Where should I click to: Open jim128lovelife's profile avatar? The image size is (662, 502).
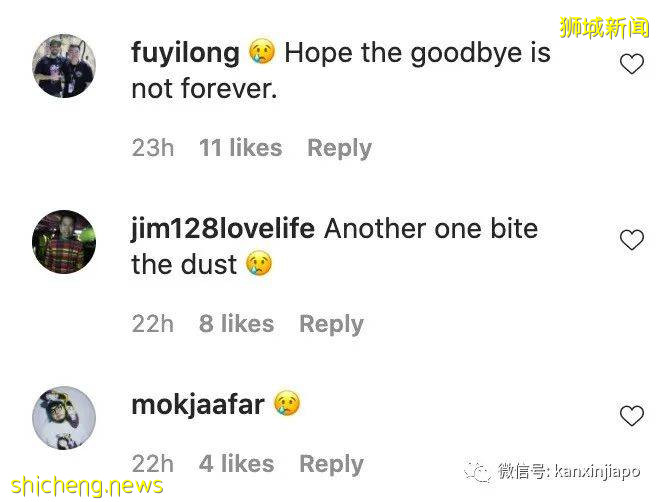coord(64,242)
